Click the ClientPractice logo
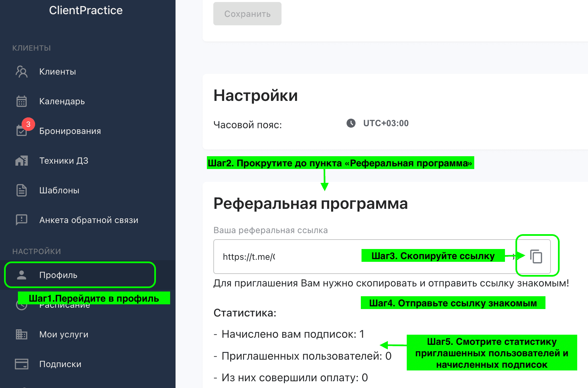This screenshot has width=588, height=388. pos(86,10)
